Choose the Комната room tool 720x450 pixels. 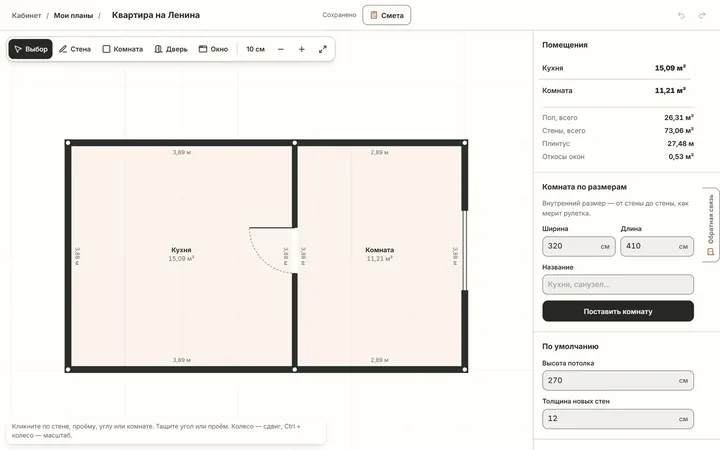coord(123,49)
